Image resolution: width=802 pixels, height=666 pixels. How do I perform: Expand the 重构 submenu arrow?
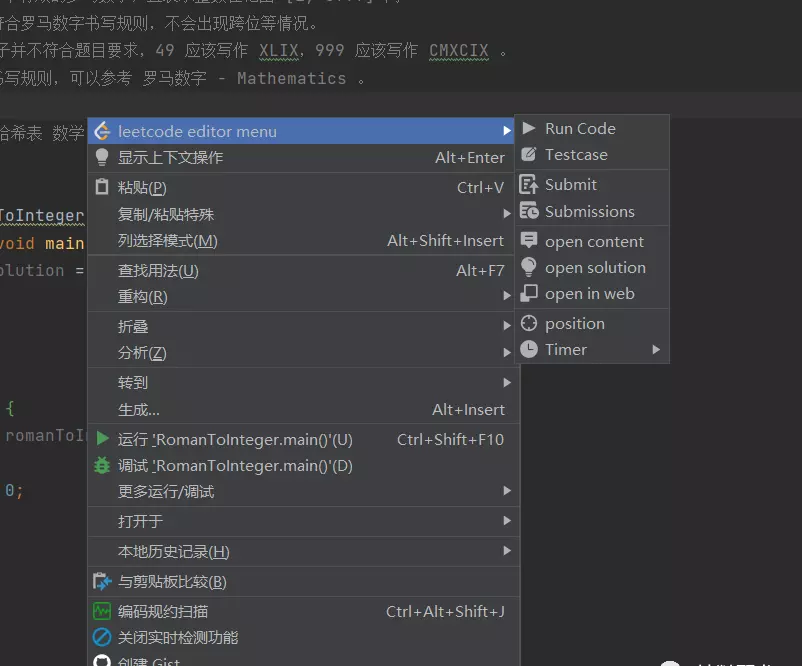[506, 296]
